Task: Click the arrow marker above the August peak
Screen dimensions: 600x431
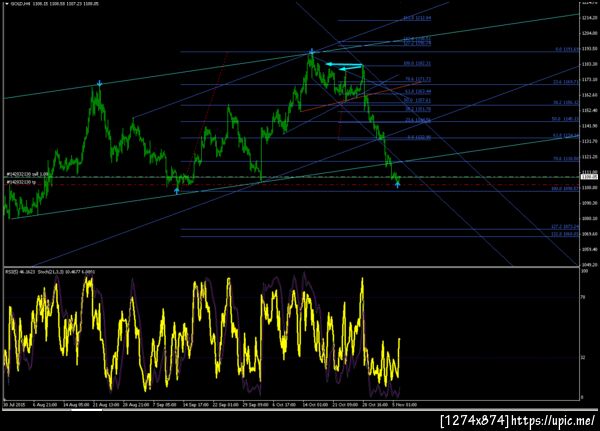Action: pos(99,83)
